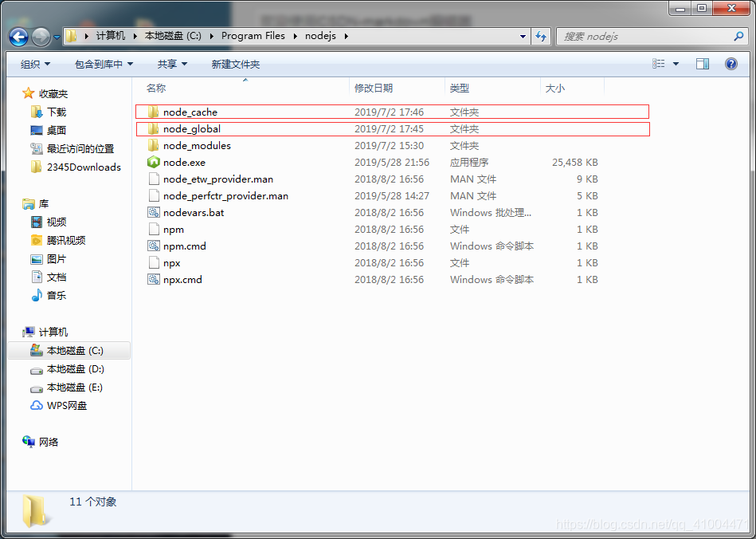Click the change view icon
The image size is (756, 539).
(x=659, y=64)
